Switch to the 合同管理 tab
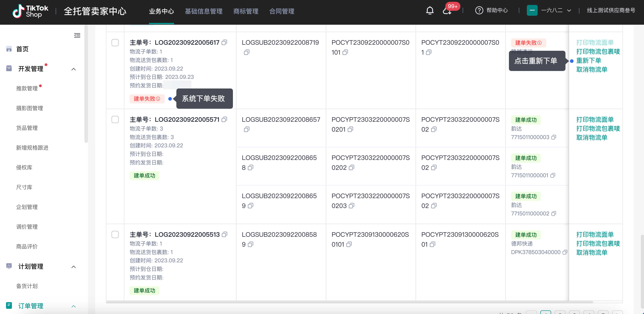The width and height of the screenshot is (644, 314). click(282, 11)
